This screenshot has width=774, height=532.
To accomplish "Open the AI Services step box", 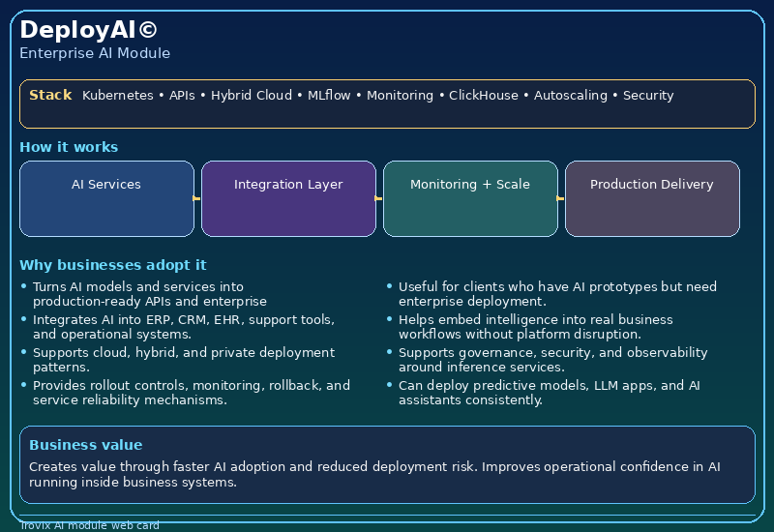I will (106, 198).
